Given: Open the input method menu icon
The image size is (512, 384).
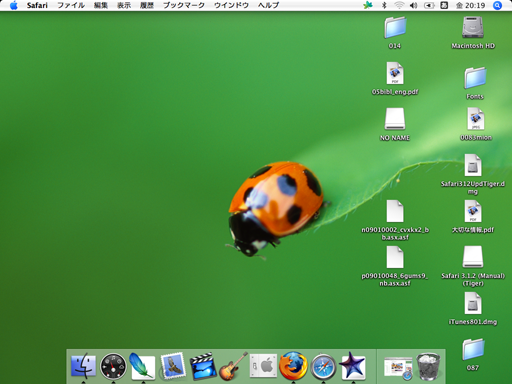Looking at the screenshot, I should (x=444, y=5).
